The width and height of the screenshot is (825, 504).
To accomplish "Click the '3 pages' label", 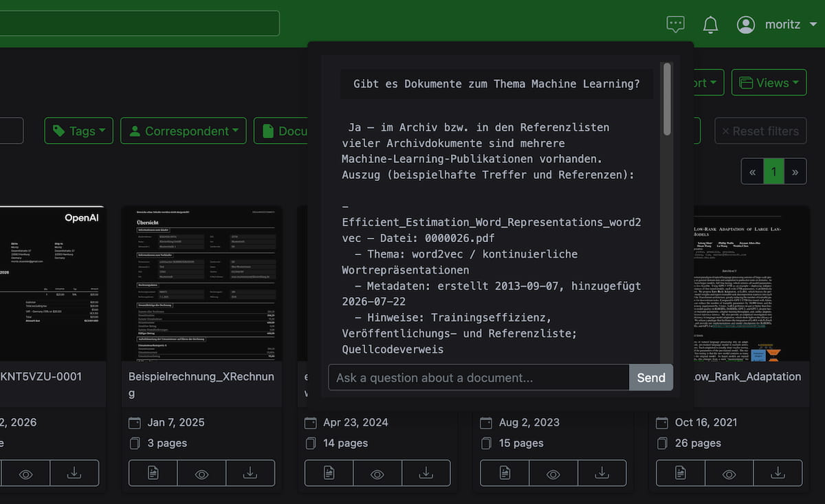I will [167, 443].
